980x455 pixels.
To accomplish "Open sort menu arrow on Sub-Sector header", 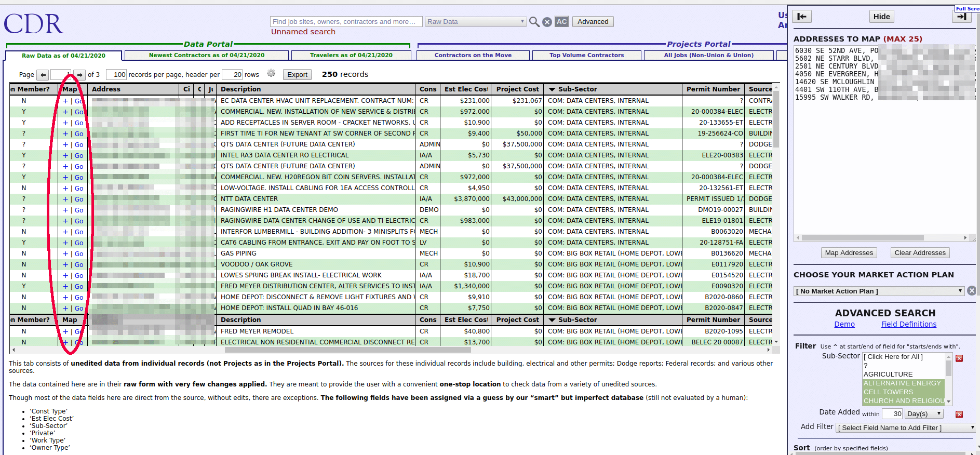I will coord(552,89).
